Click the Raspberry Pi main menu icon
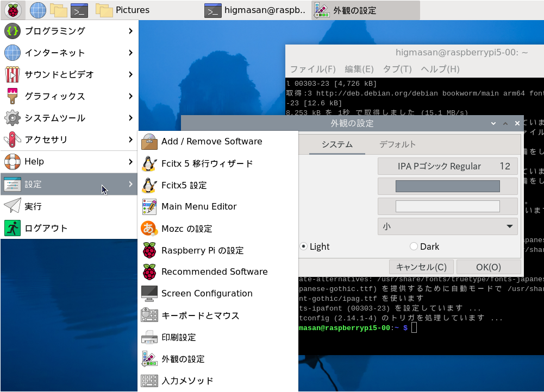544x392 pixels. pos(12,10)
